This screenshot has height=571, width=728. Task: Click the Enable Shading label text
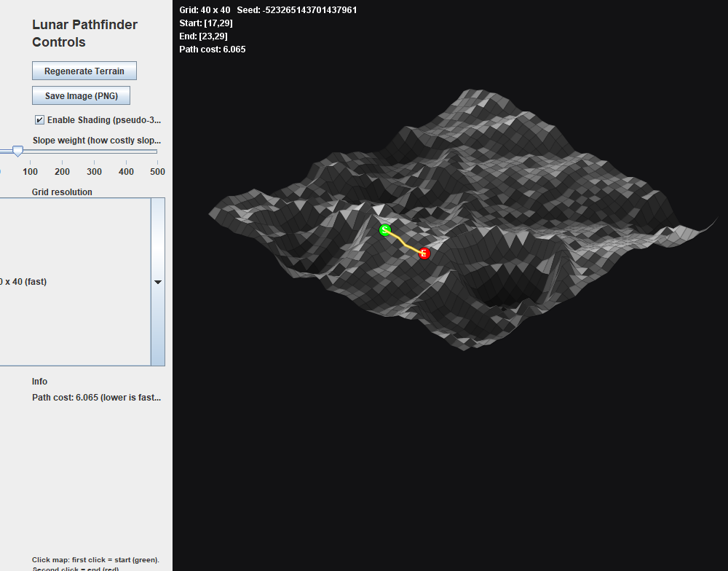pos(104,120)
